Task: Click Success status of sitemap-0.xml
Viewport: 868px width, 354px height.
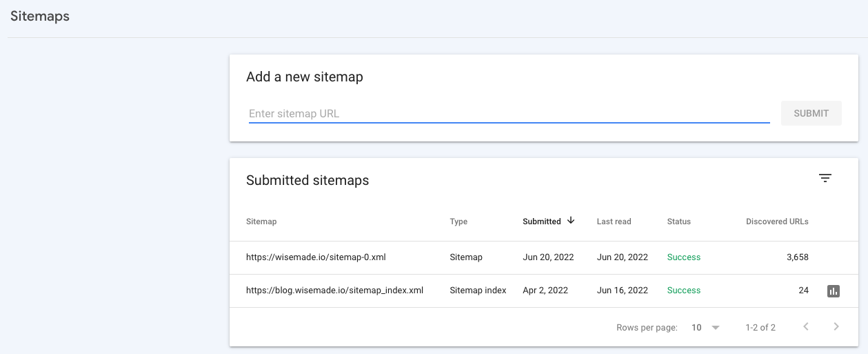Action: point(684,257)
